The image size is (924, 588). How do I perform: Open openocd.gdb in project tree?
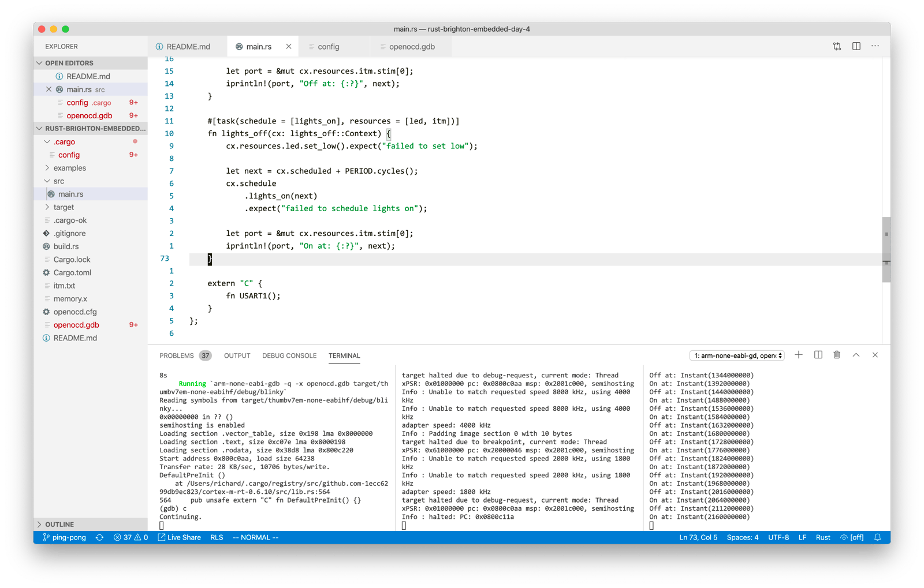pyautogui.click(x=90, y=325)
